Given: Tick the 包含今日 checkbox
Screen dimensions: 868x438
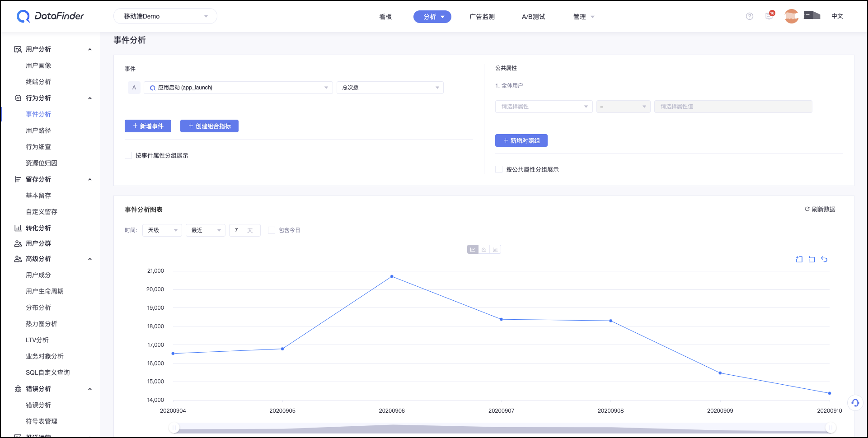Looking at the screenshot, I should pyautogui.click(x=272, y=230).
